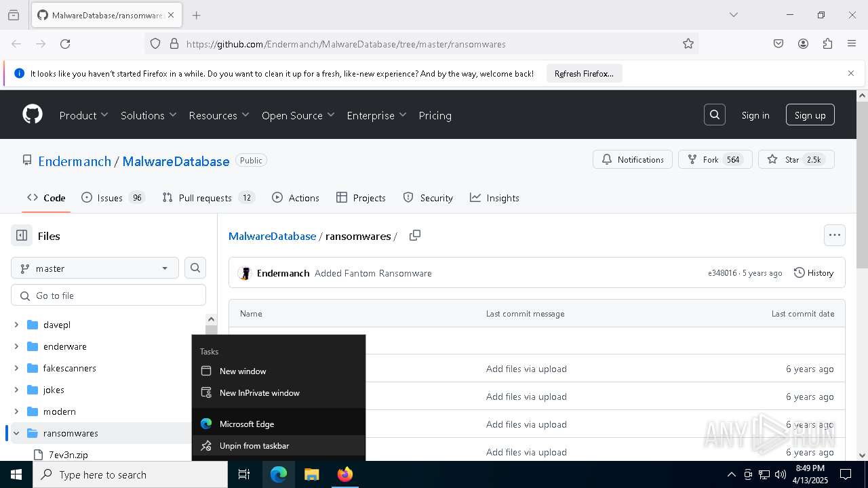Open the Firefox application menu
Screen dimensions: 868x488
[x=852, y=43]
